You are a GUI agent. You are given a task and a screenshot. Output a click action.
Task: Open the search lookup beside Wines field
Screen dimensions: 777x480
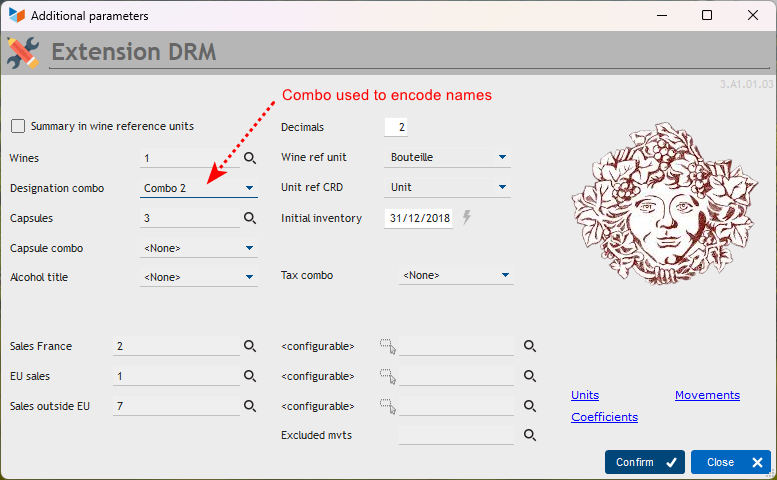[x=250, y=158]
